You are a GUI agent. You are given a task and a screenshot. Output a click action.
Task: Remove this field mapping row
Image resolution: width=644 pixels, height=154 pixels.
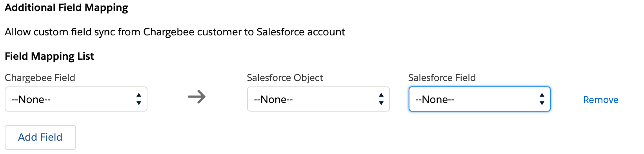click(x=600, y=100)
